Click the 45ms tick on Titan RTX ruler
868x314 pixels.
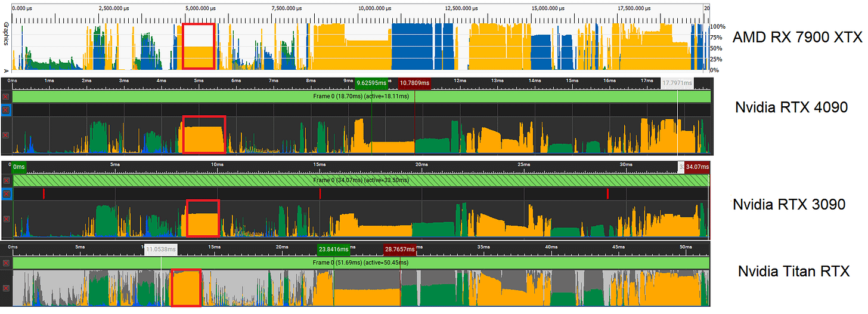pyautogui.click(x=618, y=247)
